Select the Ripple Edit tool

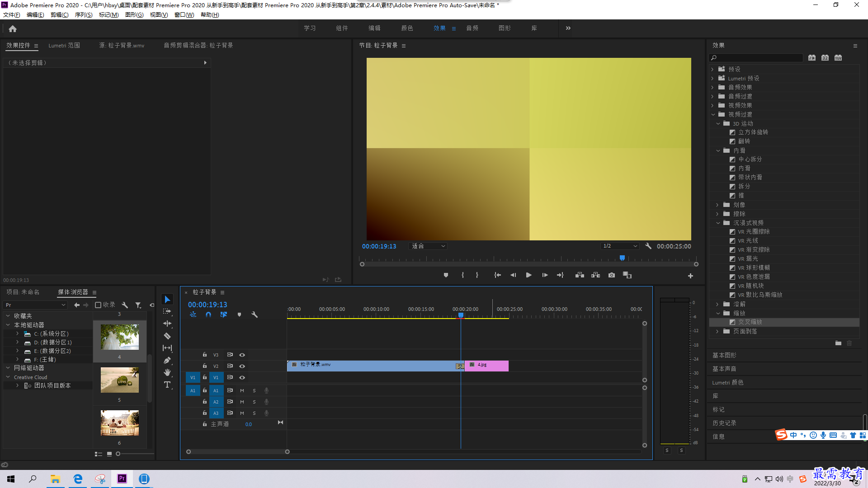(167, 324)
